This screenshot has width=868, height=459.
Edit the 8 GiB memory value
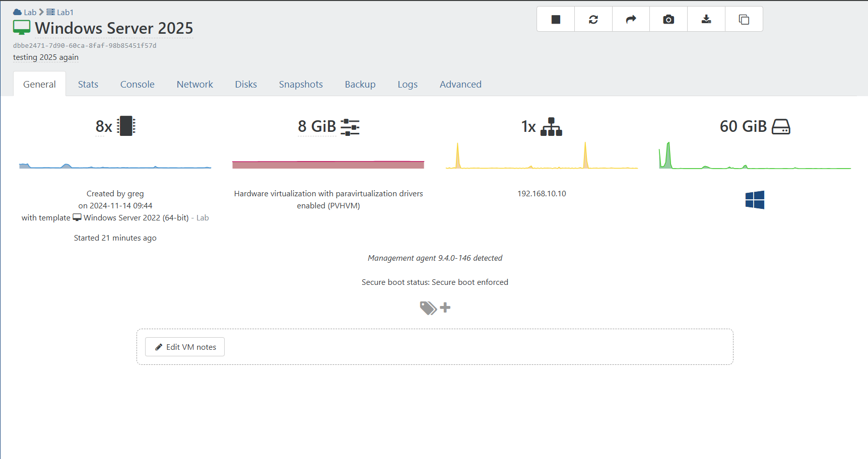317,126
